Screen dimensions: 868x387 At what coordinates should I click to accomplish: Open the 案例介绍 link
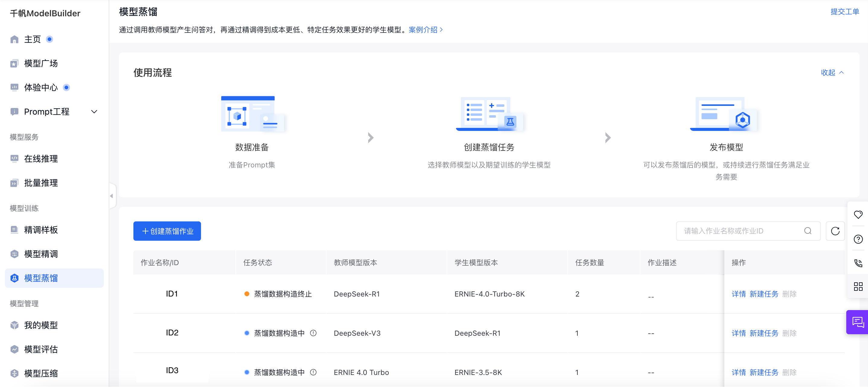(426, 30)
